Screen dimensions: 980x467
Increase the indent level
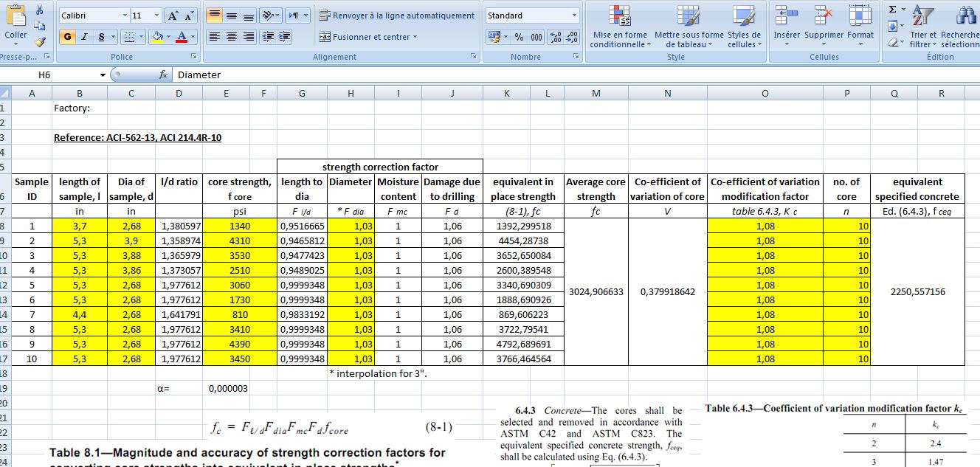(x=285, y=37)
